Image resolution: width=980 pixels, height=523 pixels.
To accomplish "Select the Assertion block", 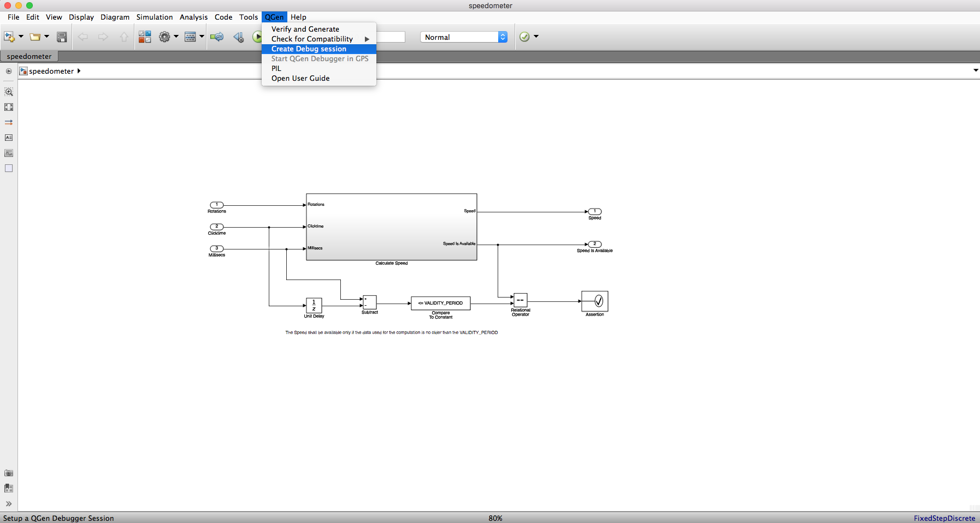I will 595,301.
